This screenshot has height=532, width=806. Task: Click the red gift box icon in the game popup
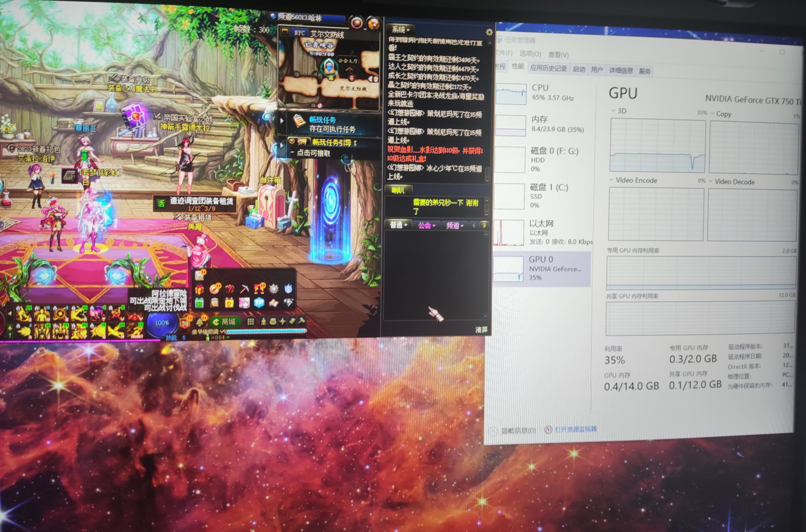tap(200, 289)
